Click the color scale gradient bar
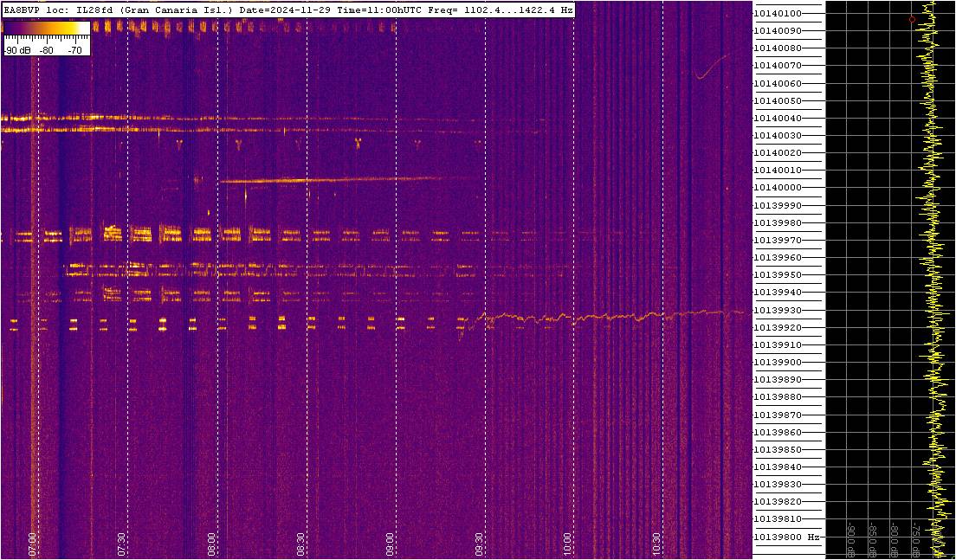This screenshot has width=956, height=560. 46,29
